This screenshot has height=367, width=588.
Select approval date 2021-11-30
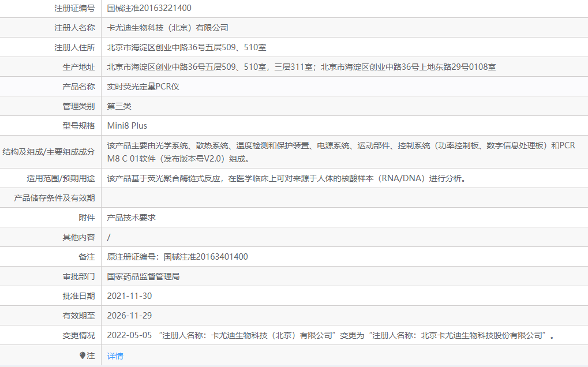(129, 296)
